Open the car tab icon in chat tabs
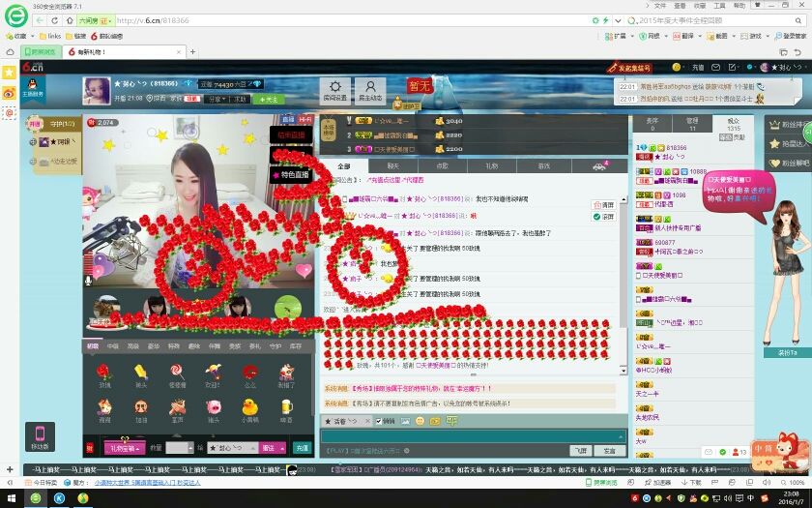 (599, 165)
